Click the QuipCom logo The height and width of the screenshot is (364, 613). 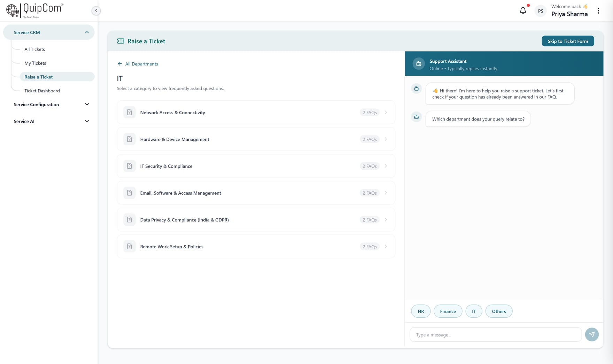(x=34, y=10)
